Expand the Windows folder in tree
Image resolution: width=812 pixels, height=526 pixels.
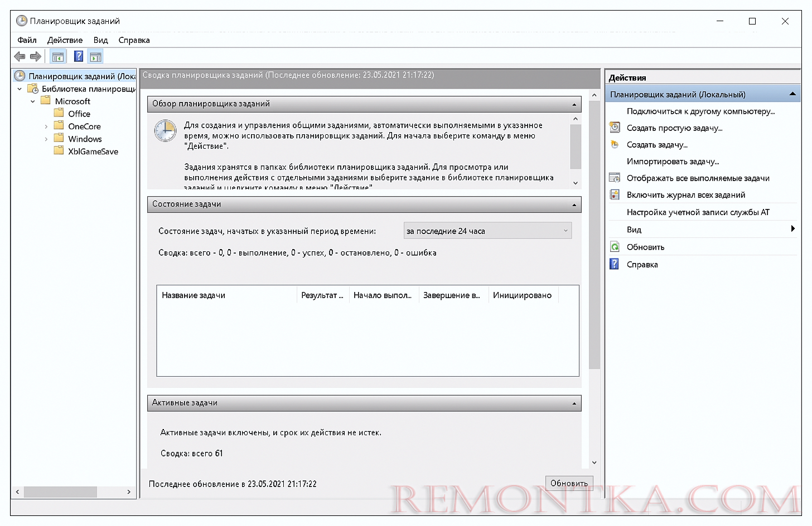(46, 139)
